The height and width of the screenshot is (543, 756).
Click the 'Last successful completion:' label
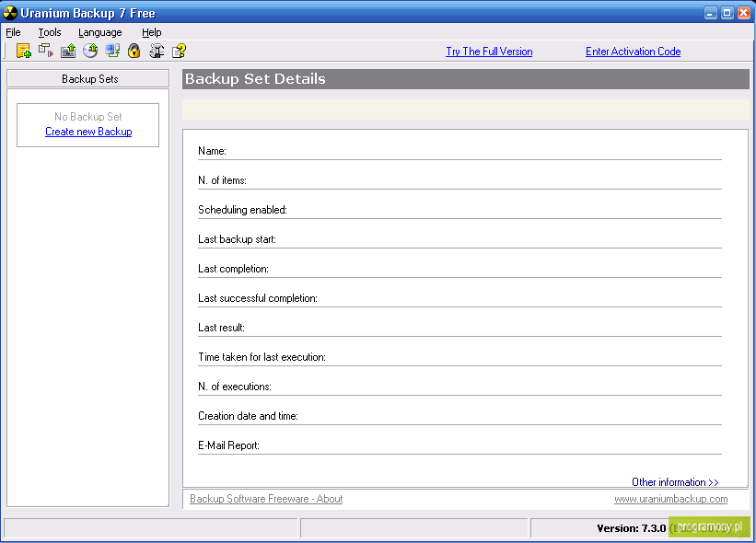[258, 298]
